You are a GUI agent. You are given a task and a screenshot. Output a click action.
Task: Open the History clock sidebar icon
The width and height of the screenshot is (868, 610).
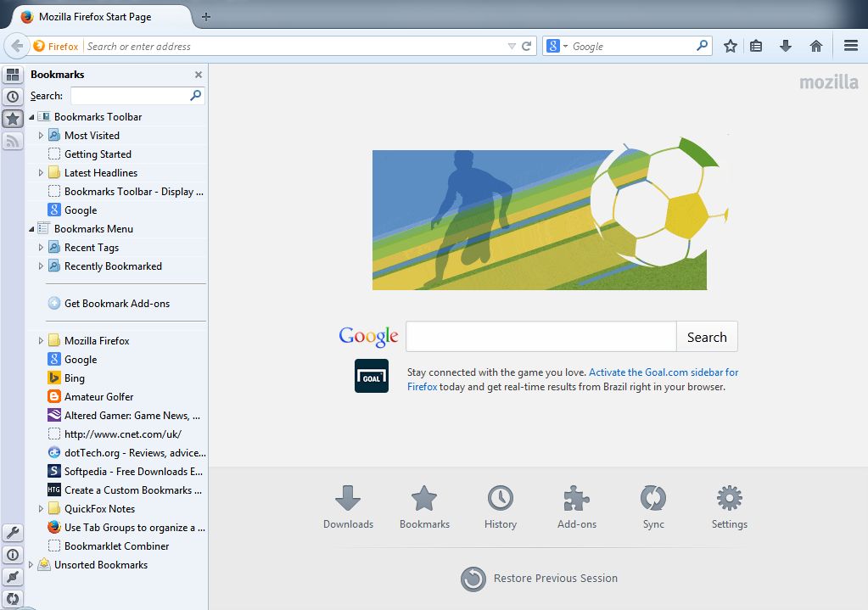coord(13,97)
